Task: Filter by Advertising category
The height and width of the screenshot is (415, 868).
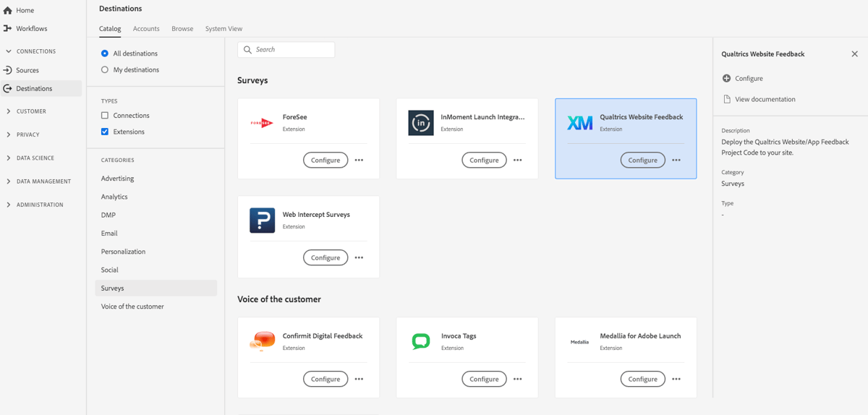Action: 117,179
